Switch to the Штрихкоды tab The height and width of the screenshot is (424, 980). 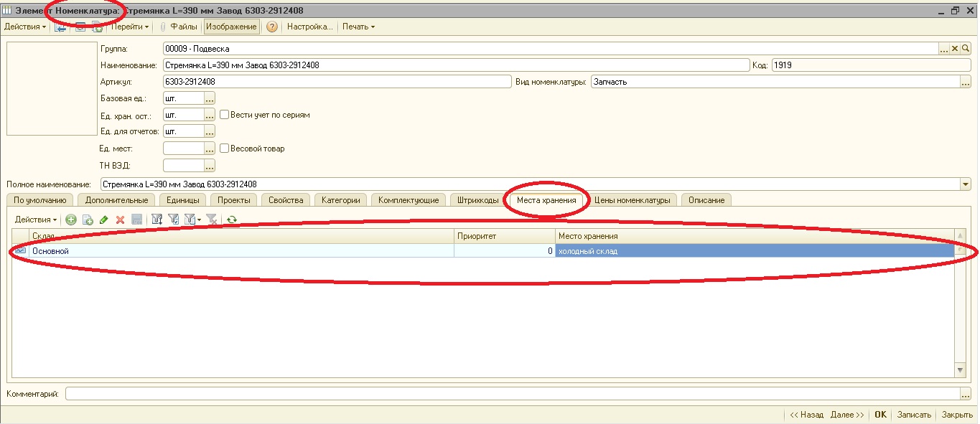(477, 200)
